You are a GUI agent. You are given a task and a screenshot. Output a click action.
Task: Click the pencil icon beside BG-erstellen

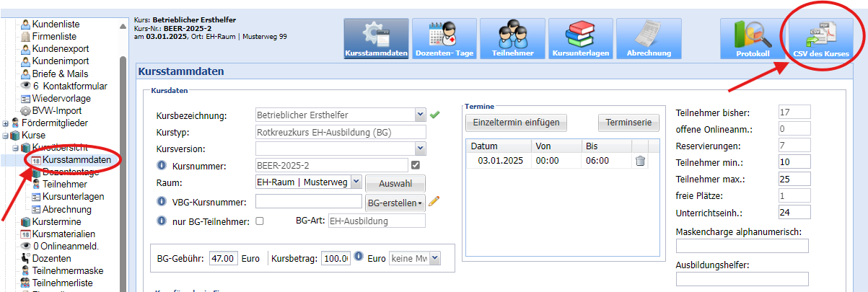tap(434, 202)
